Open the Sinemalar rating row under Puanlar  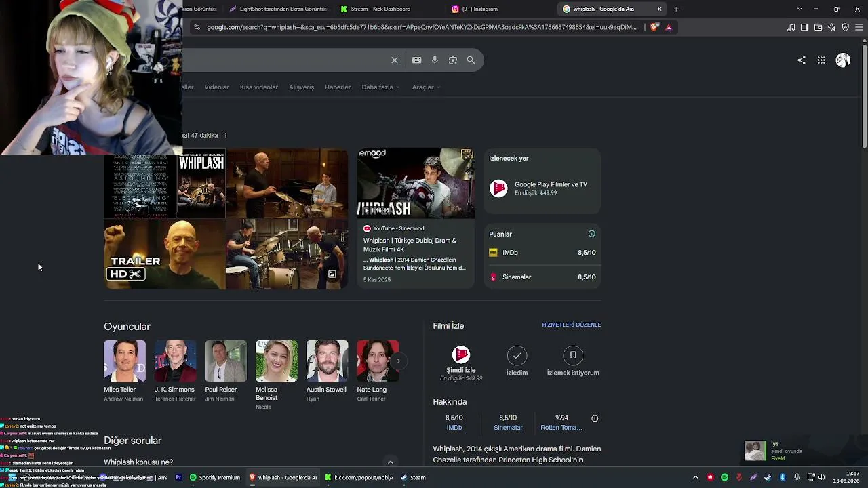tap(542, 277)
